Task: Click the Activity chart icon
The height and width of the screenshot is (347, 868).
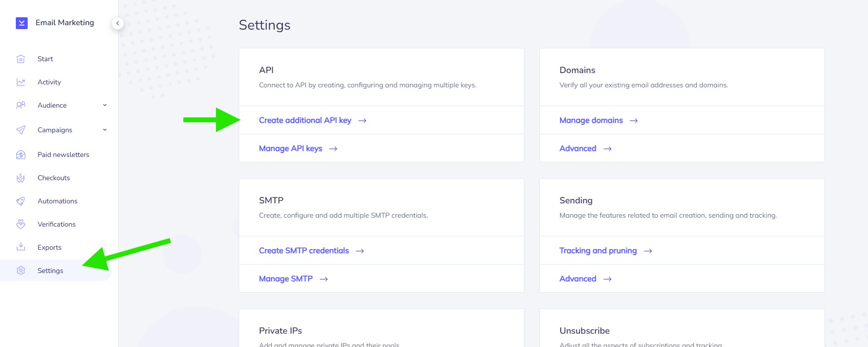Action: click(21, 82)
